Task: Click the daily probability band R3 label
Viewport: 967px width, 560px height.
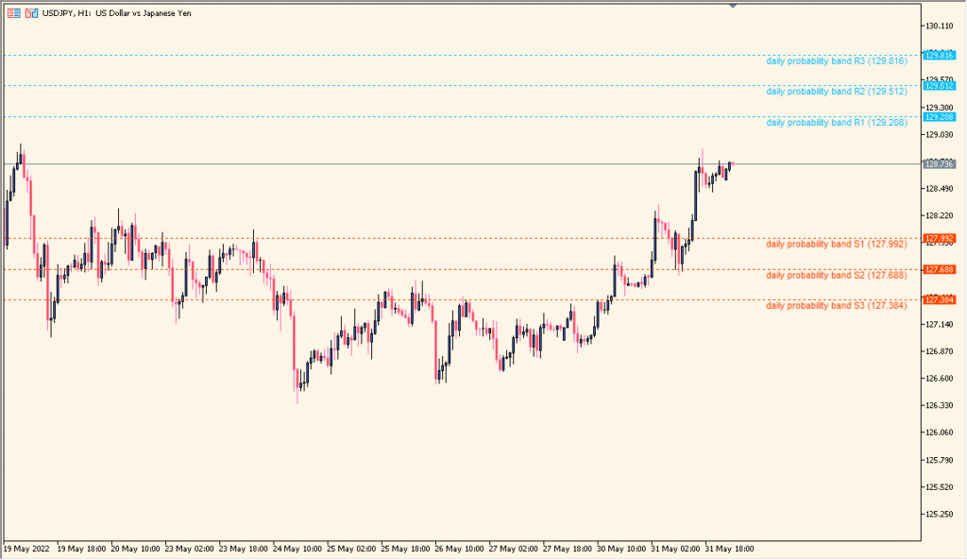Action: tap(836, 59)
